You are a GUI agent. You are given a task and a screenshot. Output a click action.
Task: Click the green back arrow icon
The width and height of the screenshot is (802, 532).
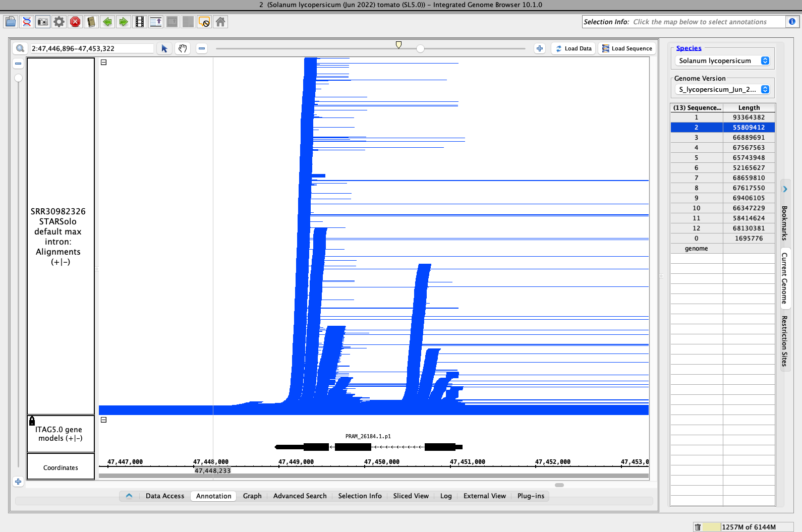107,22
